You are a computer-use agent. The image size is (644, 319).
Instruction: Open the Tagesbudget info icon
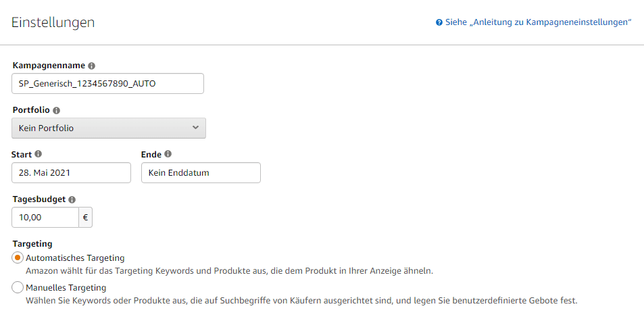coord(72,199)
